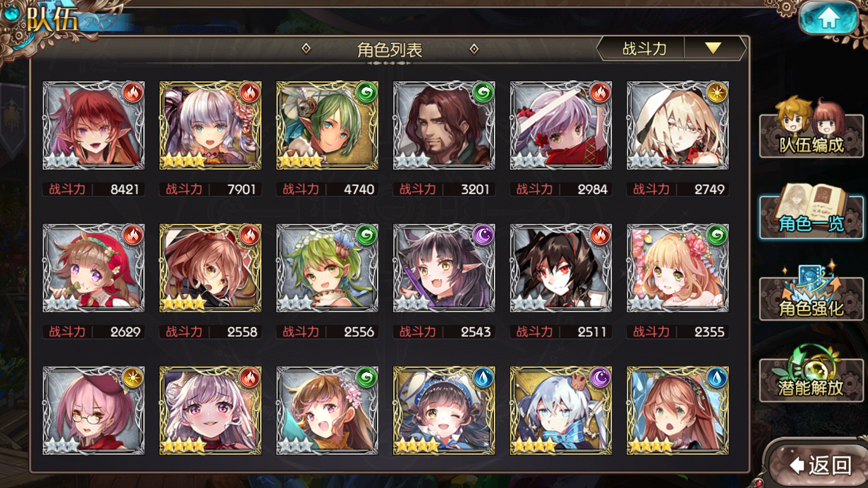Choose the blue-hat winking girl portrait
Screen dimensions: 868x488
[x=444, y=410]
